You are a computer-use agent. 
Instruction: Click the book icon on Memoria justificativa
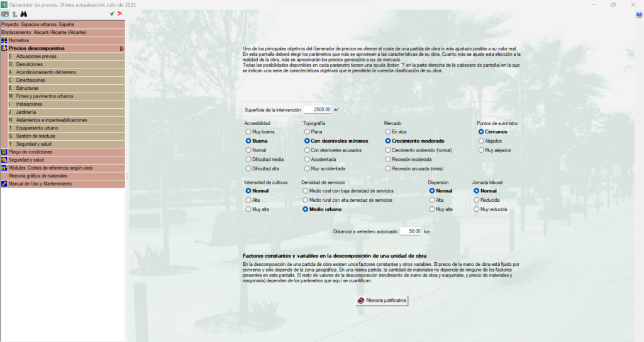pos(360,301)
